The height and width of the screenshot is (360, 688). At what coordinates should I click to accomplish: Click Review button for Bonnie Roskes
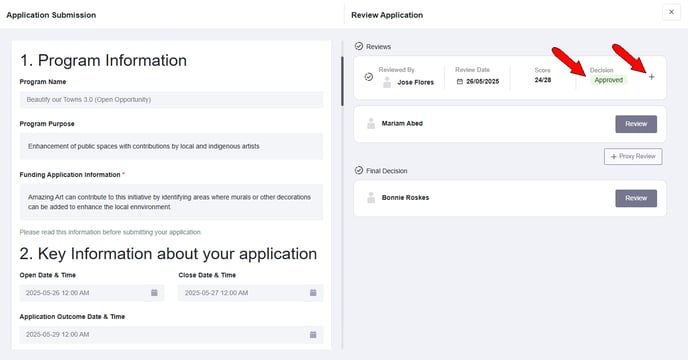pyautogui.click(x=636, y=198)
